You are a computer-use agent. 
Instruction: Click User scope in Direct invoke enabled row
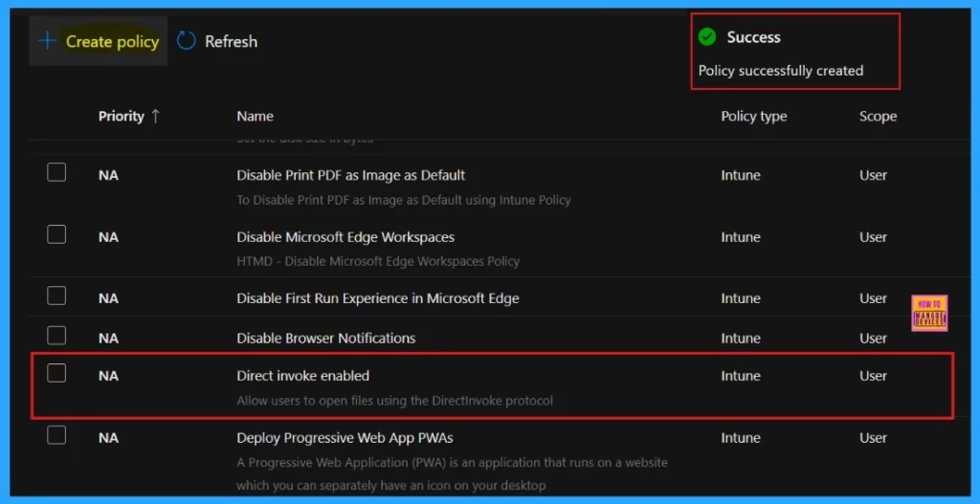pos(873,376)
